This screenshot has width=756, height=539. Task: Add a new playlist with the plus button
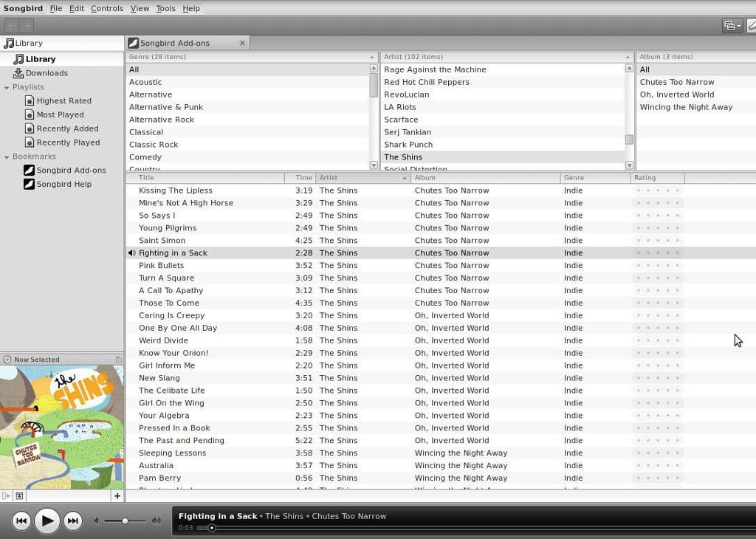[117, 495]
